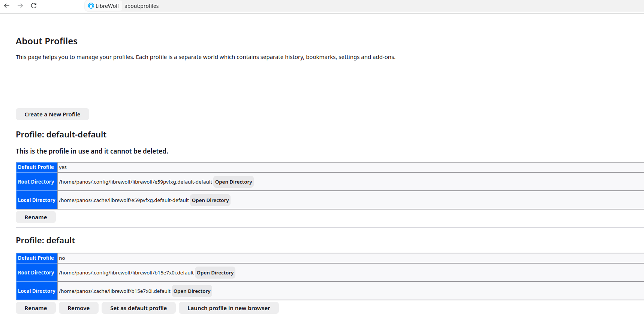This screenshot has height=318, width=644.
Task: Go forward with the forward arrow
Action: click(20, 6)
